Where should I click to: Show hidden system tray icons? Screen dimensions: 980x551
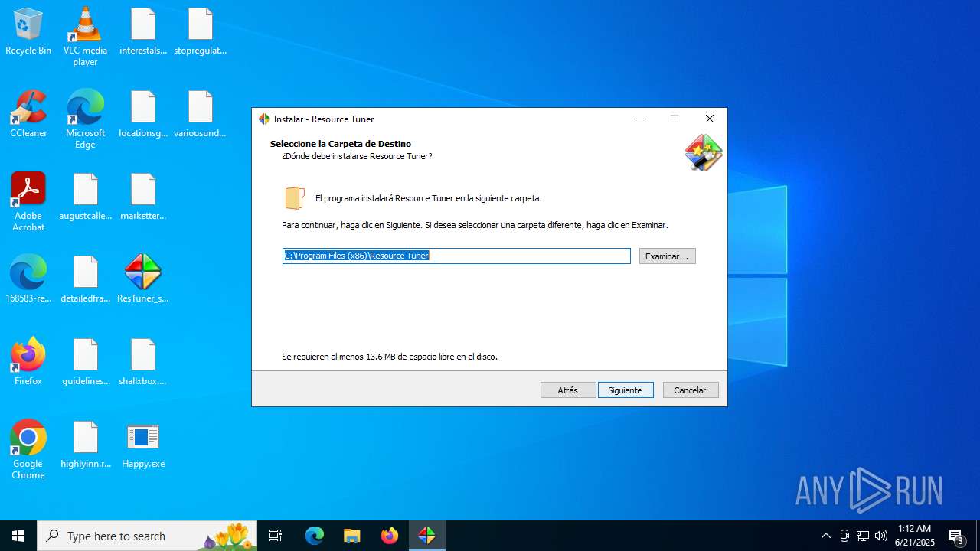point(825,536)
